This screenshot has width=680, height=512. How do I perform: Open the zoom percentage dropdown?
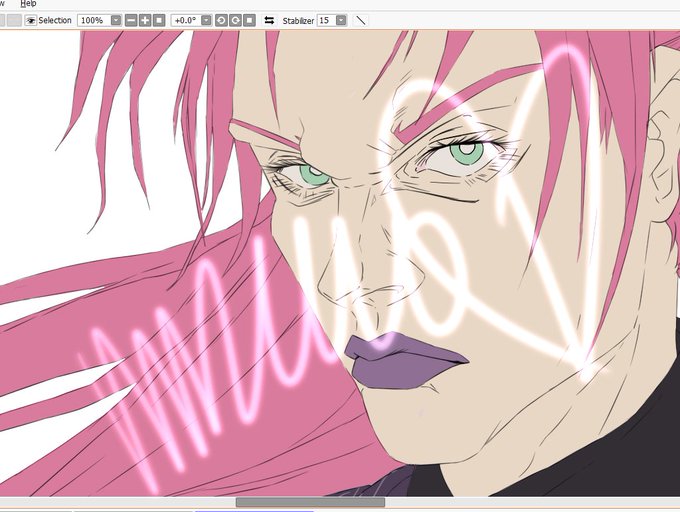coord(116,20)
